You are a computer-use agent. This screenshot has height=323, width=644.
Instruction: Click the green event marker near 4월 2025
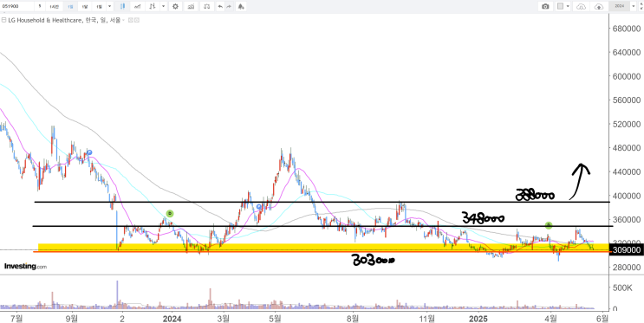(549, 225)
